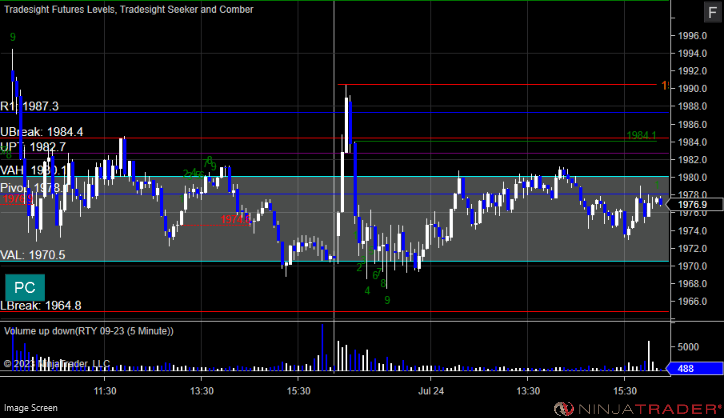
Task: Select the VAL: 1970.5 level label
Action: pyautogui.click(x=33, y=255)
